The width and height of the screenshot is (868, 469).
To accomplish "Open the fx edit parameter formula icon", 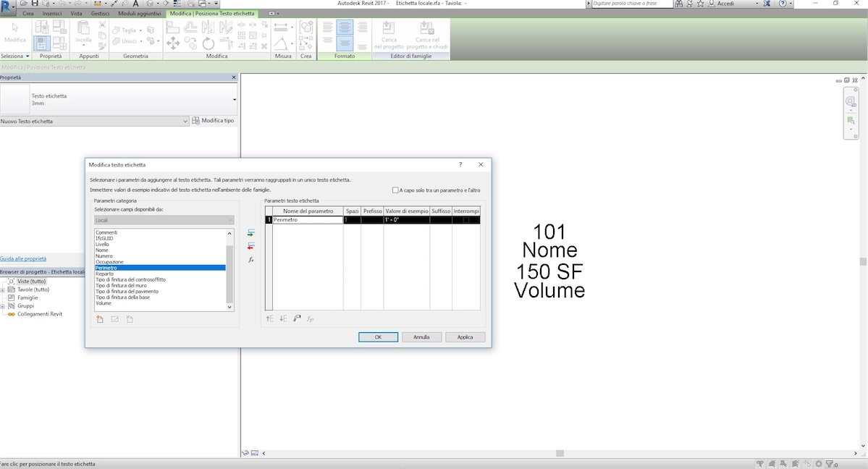I will click(x=250, y=258).
